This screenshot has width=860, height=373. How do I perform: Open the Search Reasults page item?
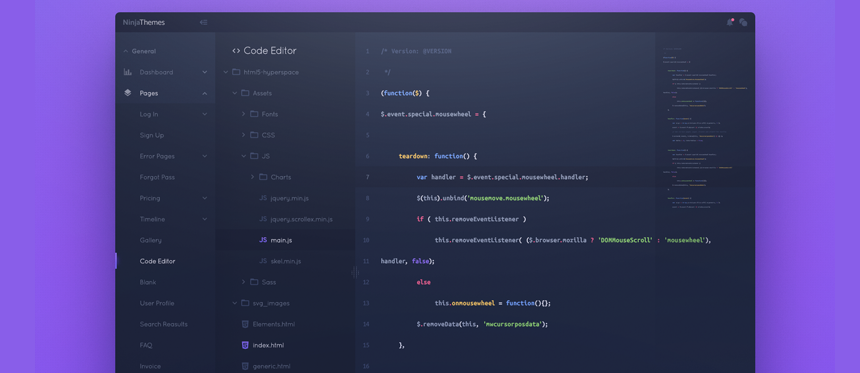pos(163,324)
